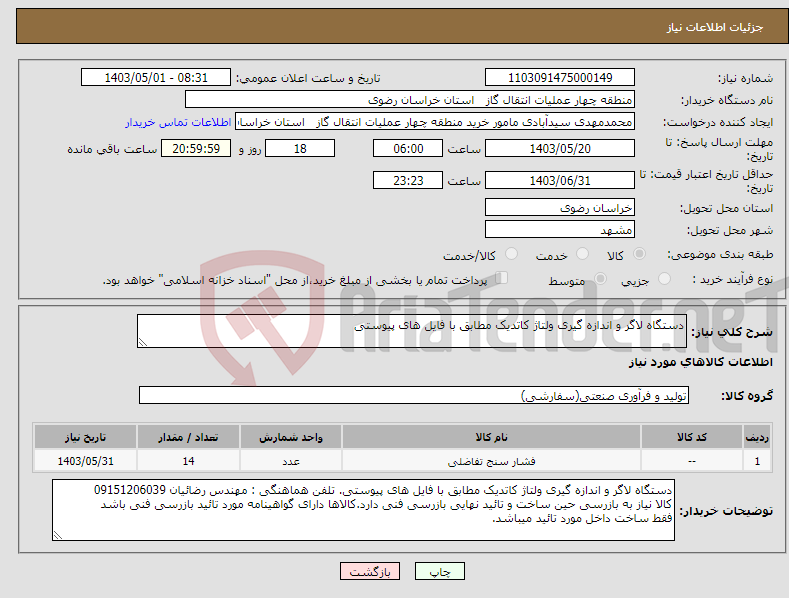Screen dimensions: 789x598
Task: Click the نام دستگاه خریدار field
Action: (x=410, y=100)
